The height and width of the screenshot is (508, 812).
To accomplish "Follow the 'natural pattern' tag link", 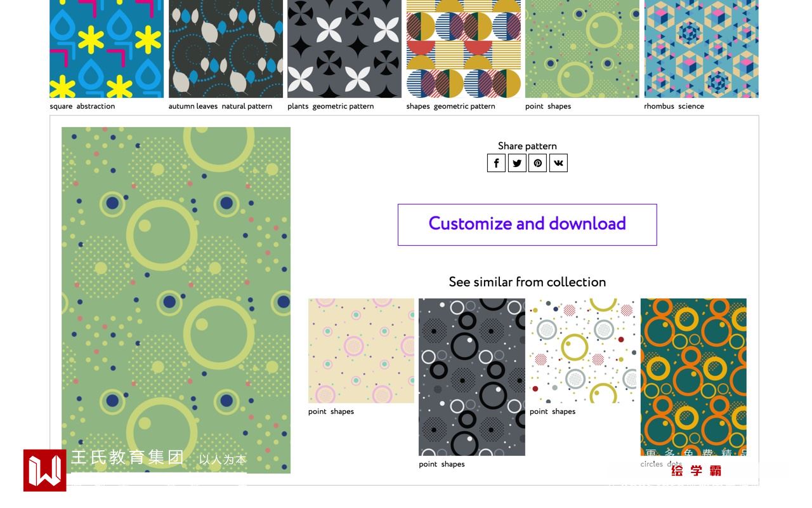I will click(x=247, y=106).
